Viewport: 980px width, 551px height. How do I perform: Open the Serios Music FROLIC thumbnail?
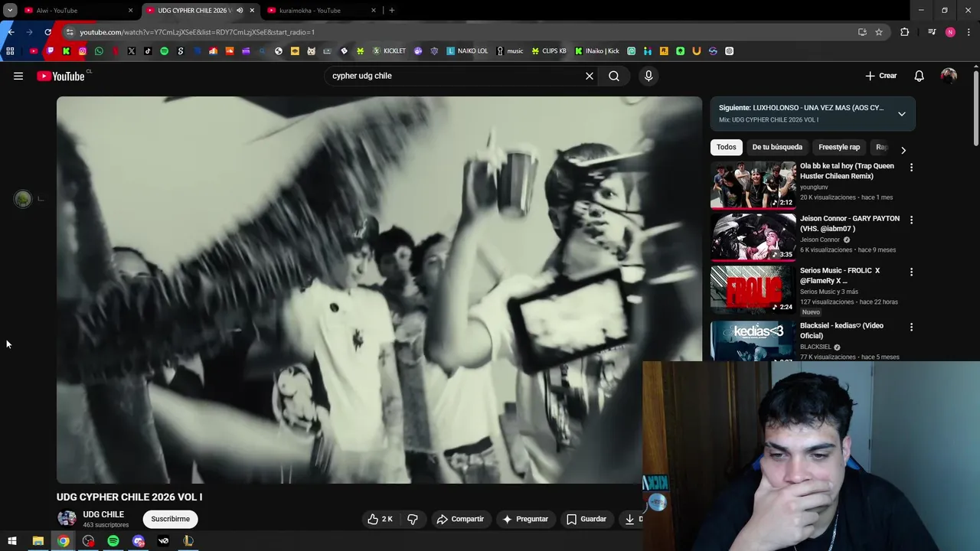pyautogui.click(x=753, y=289)
